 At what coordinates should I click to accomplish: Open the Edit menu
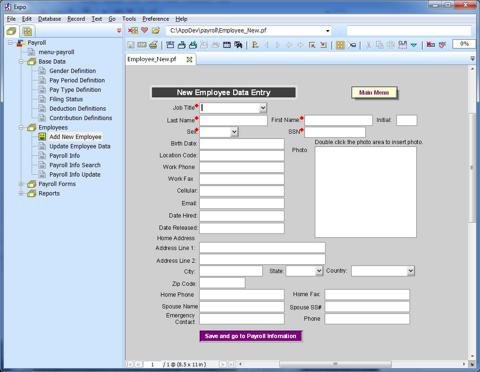click(27, 19)
